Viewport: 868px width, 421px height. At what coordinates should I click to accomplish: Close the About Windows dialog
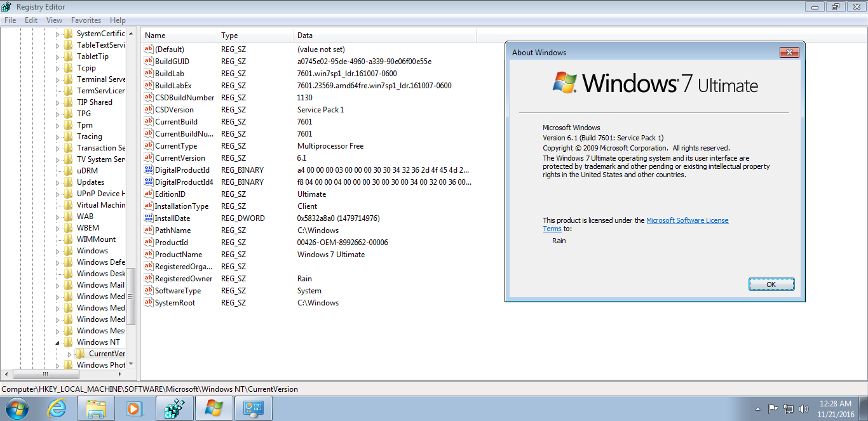(789, 53)
